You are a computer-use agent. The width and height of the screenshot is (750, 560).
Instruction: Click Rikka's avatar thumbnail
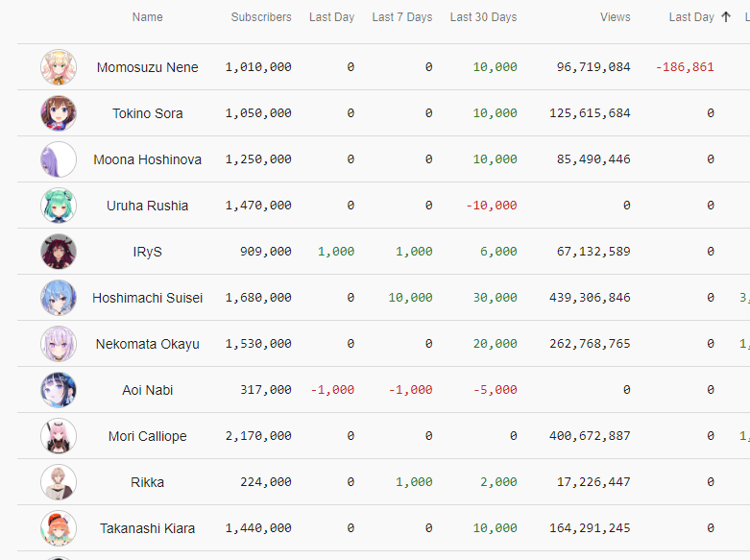(59, 482)
